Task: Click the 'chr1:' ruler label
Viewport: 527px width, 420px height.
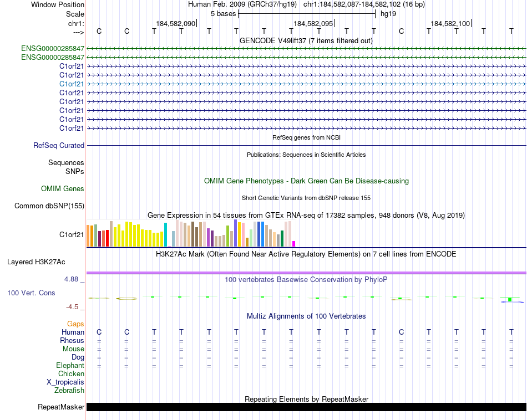Action: click(76, 23)
